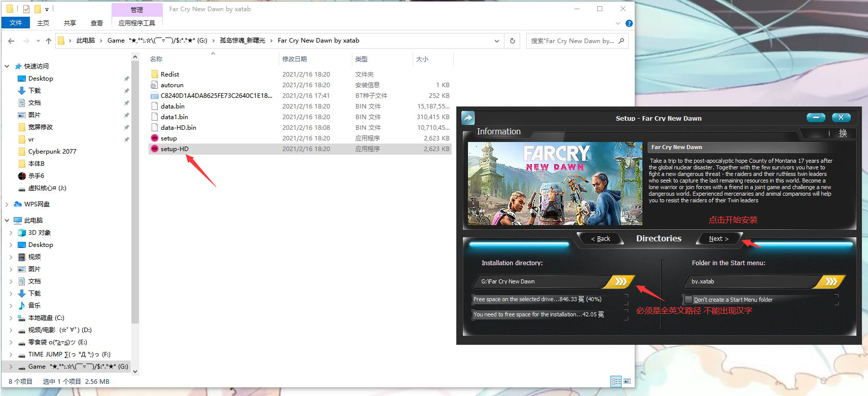868x396 pixels.
Task: Open the address bar history dropdown arrow
Action: [x=497, y=41]
